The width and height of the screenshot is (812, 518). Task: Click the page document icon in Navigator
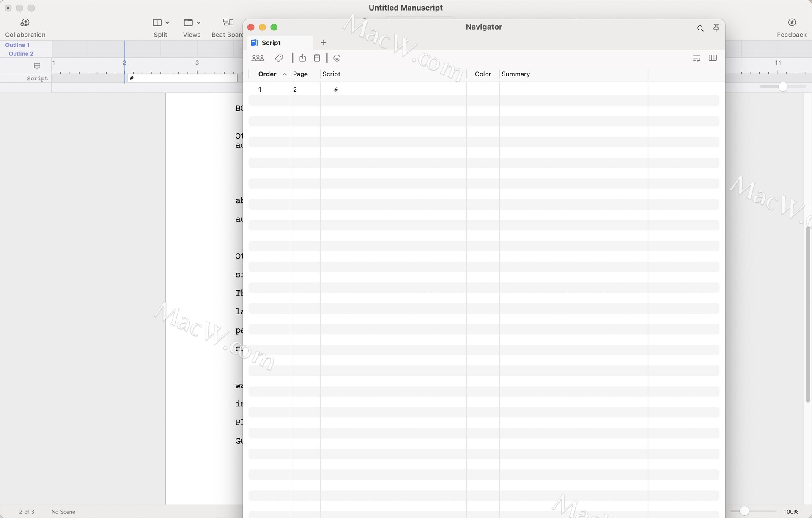(x=317, y=58)
